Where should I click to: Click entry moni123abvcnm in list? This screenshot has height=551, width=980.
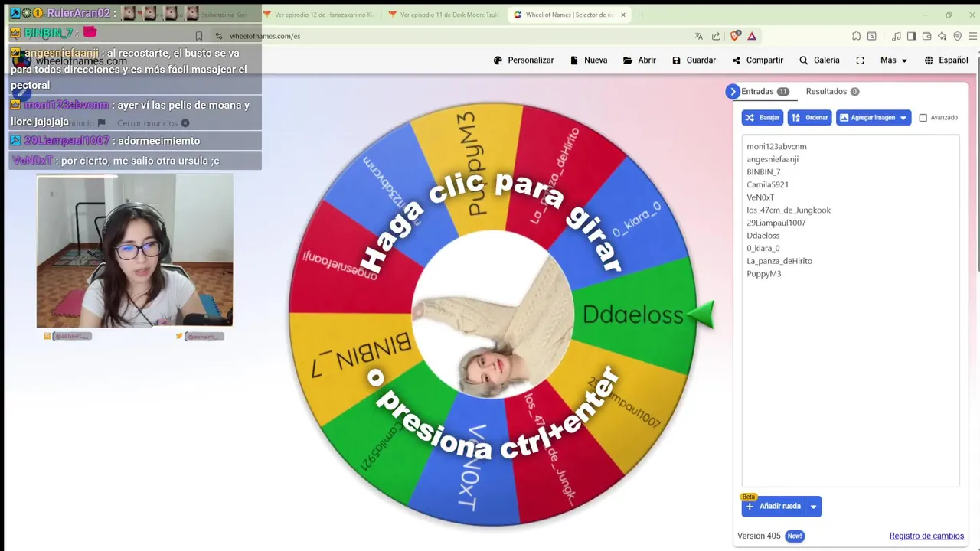point(776,146)
